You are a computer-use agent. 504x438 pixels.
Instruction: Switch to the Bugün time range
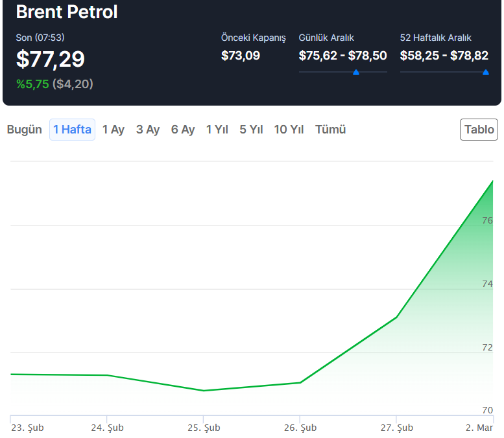point(24,130)
